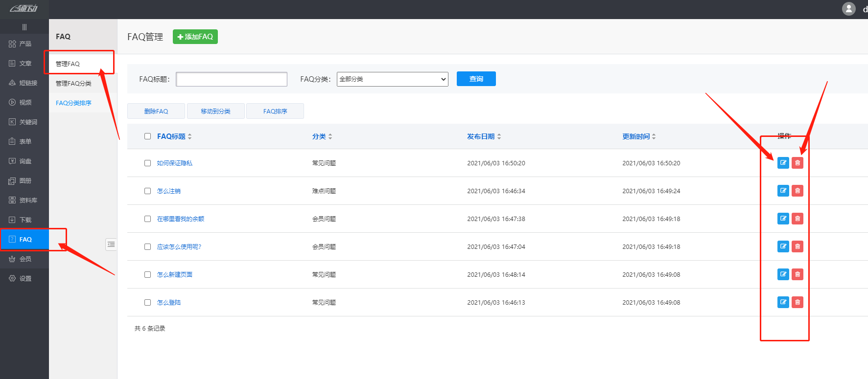The width and height of the screenshot is (868, 379).
Task: Open 设置 gear in left sidebar
Action: (13, 278)
